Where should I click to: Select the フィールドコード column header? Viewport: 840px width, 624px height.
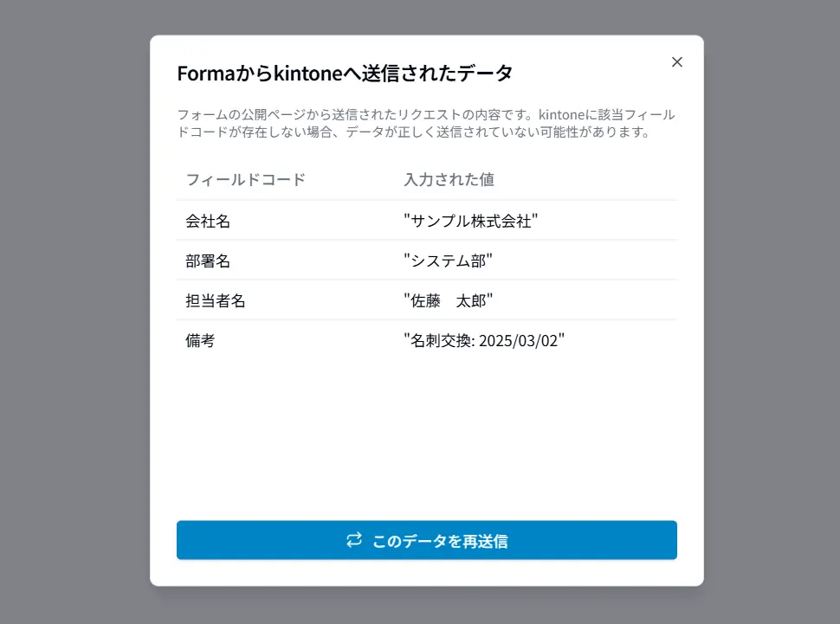click(x=246, y=180)
